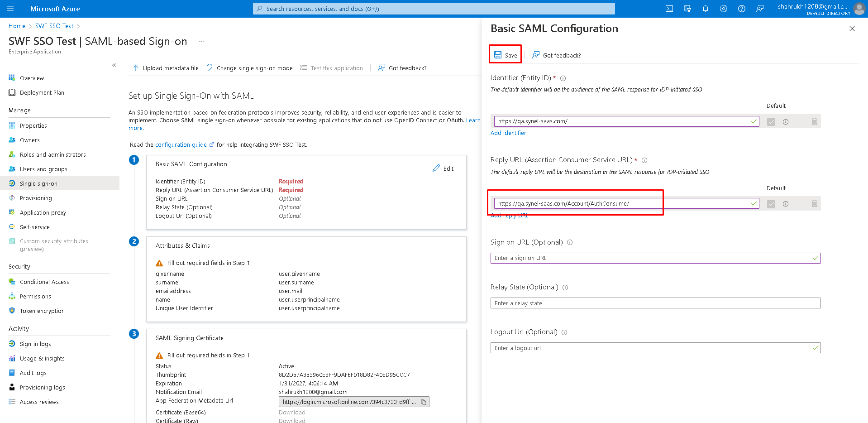Image resolution: width=868 pixels, height=423 pixels.
Task: Open the more options ellipsis by title
Action: [202, 41]
